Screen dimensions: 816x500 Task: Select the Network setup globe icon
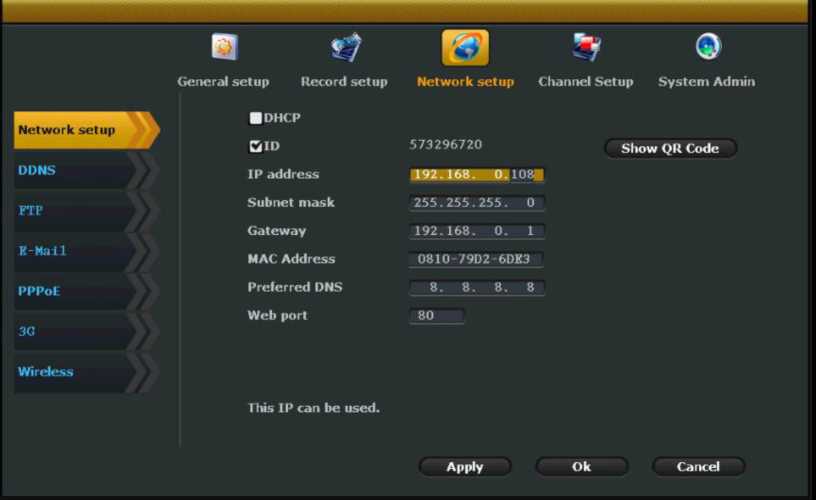pyautogui.click(x=465, y=48)
